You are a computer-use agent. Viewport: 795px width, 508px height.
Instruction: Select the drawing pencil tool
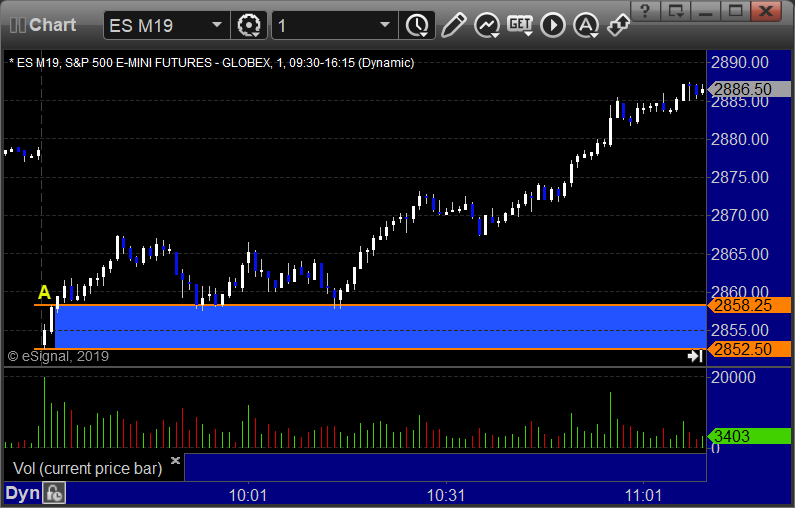[454, 25]
